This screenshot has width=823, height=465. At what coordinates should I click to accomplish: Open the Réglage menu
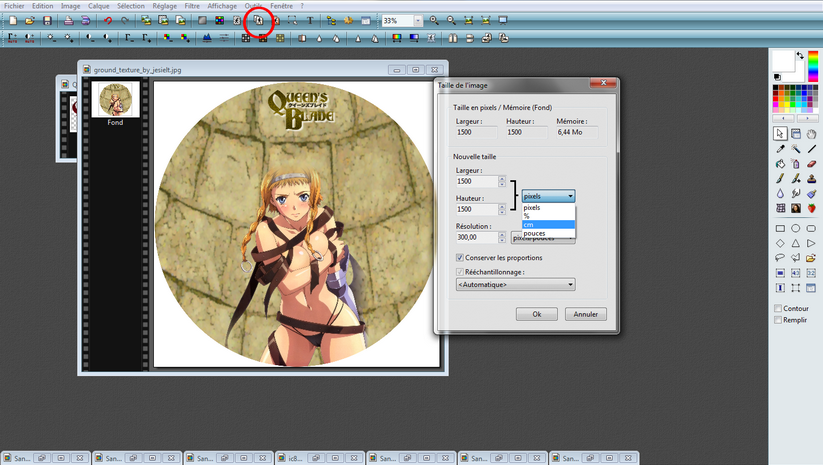pyautogui.click(x=164, y=6)
